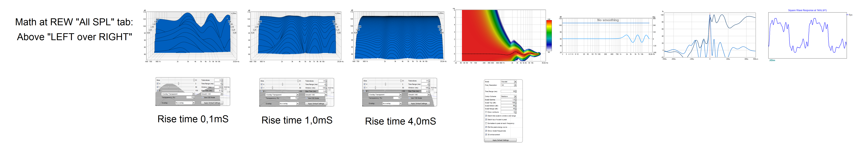Open No overlay dropdown in Rise time 0,1mS panel

pos(185,103)
